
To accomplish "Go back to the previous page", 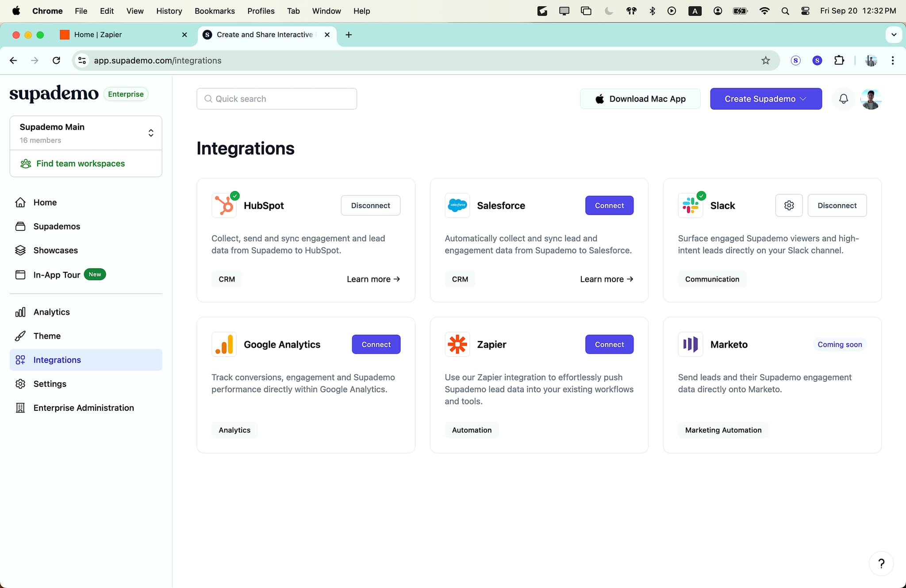I will pos(13,61).
